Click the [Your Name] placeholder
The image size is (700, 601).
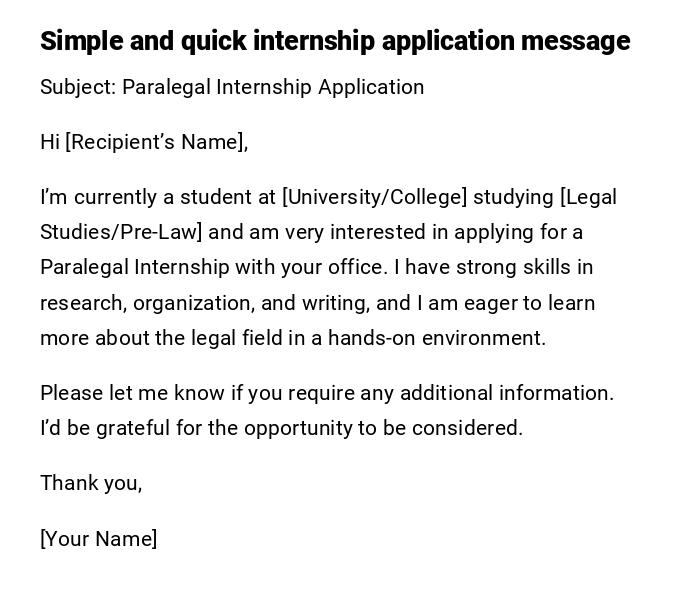coord(99,539)
